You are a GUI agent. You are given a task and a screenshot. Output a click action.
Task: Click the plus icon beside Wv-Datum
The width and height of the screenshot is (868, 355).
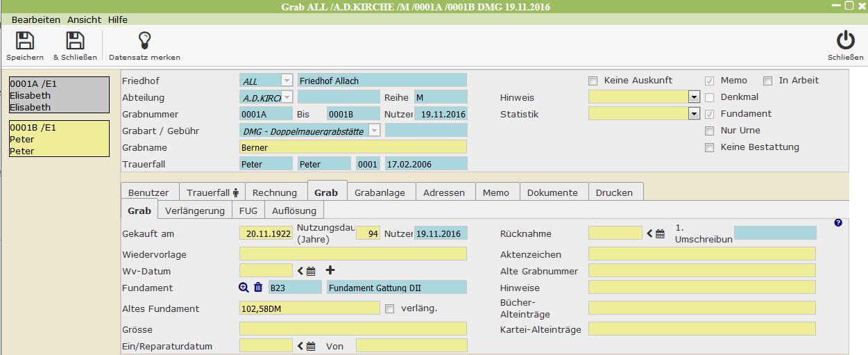coord(330,270)
